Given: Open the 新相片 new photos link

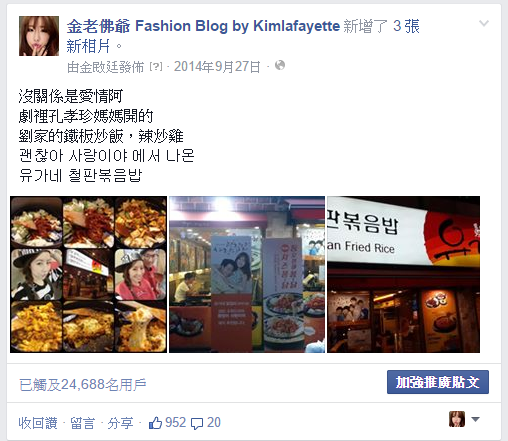Looking at the screenshot, I should click(x=88, y=46).
